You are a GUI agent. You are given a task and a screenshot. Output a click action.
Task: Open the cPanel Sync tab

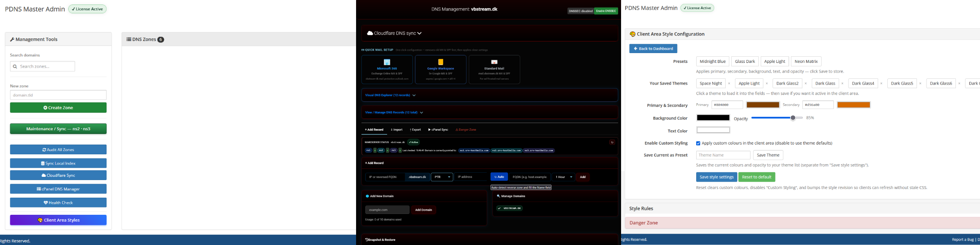[x=438, y=129]
